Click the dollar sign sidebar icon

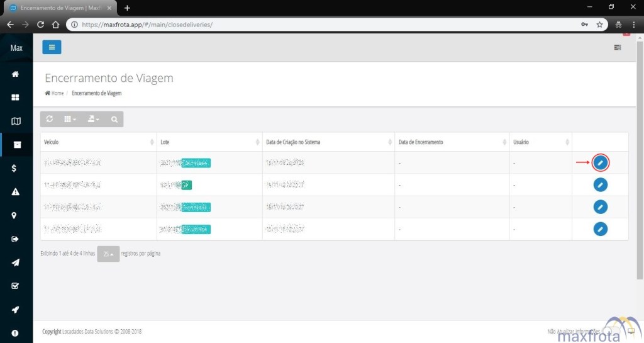tap(16, 168)
